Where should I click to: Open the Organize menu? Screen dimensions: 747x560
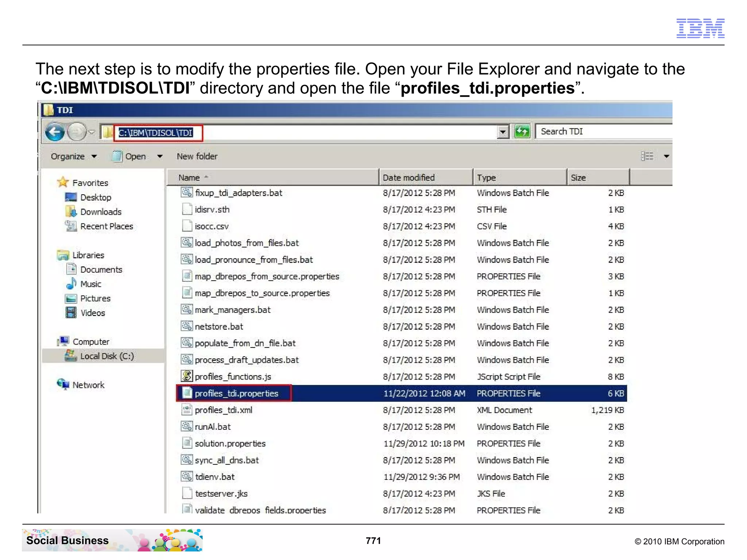click(74, 156)
